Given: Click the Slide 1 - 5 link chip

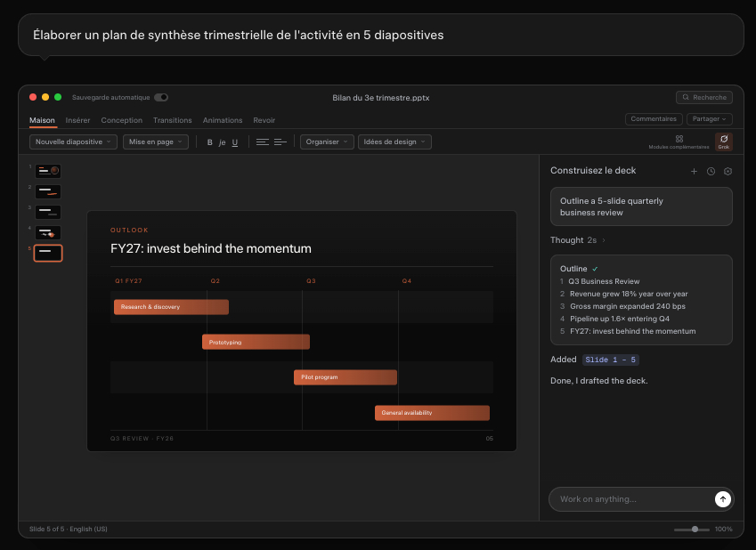Looking at the screenshot, I should [610, 360].
